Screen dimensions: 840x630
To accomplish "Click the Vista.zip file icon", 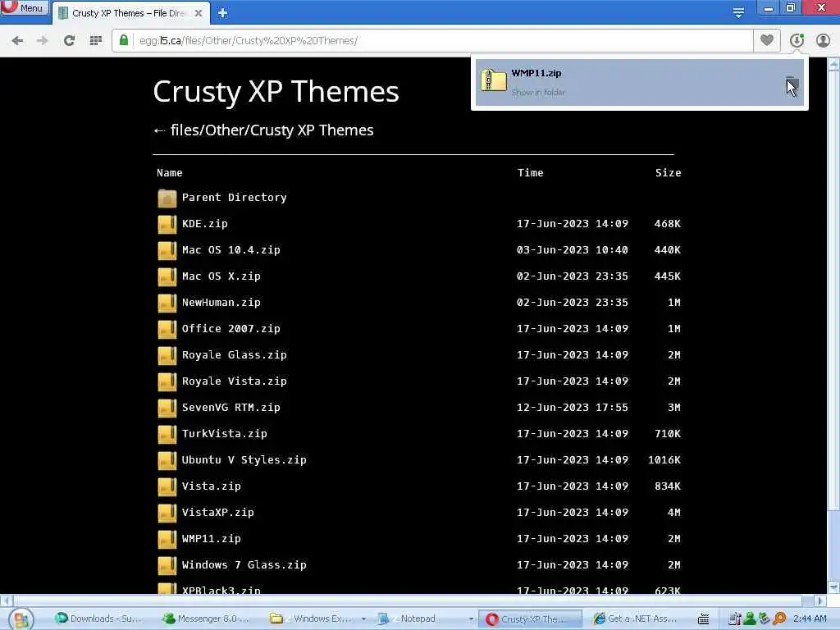I will (167, 487).
